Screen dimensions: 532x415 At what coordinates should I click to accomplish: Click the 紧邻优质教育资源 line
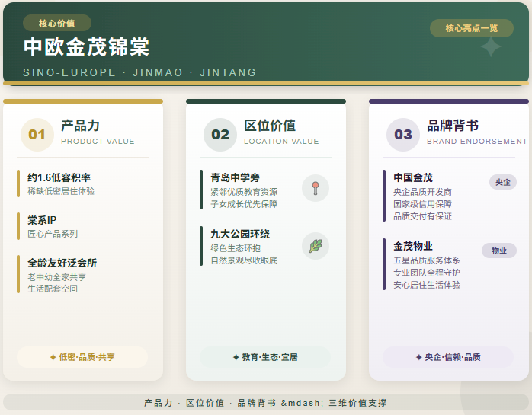[x=244, y=192]
